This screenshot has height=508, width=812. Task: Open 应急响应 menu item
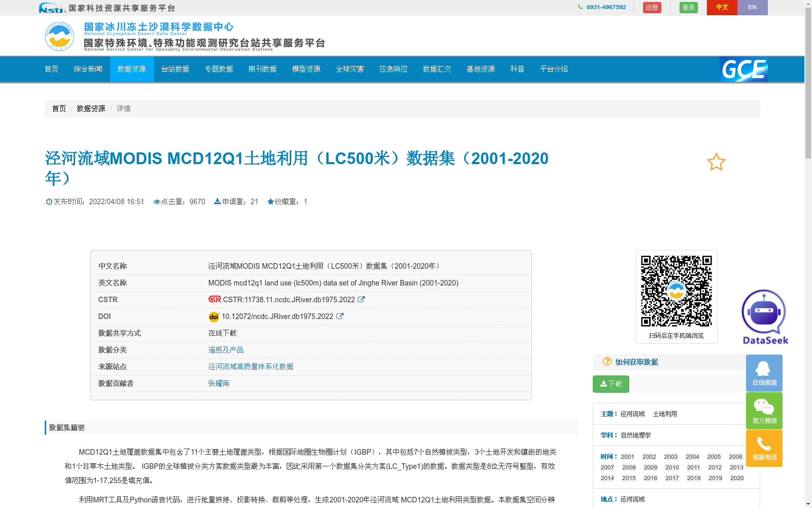[x=394, y=69]
